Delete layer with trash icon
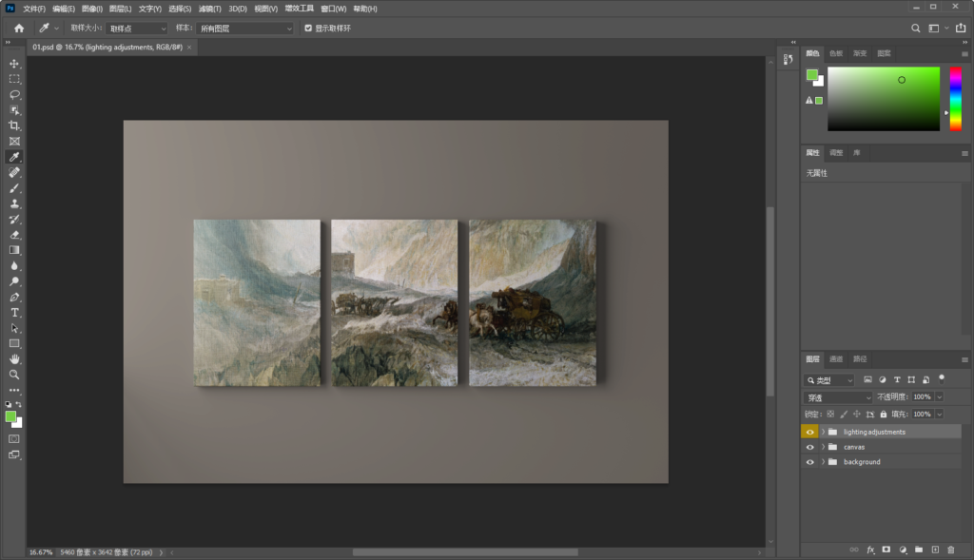The image size is (974, 560). coord(951,550)
